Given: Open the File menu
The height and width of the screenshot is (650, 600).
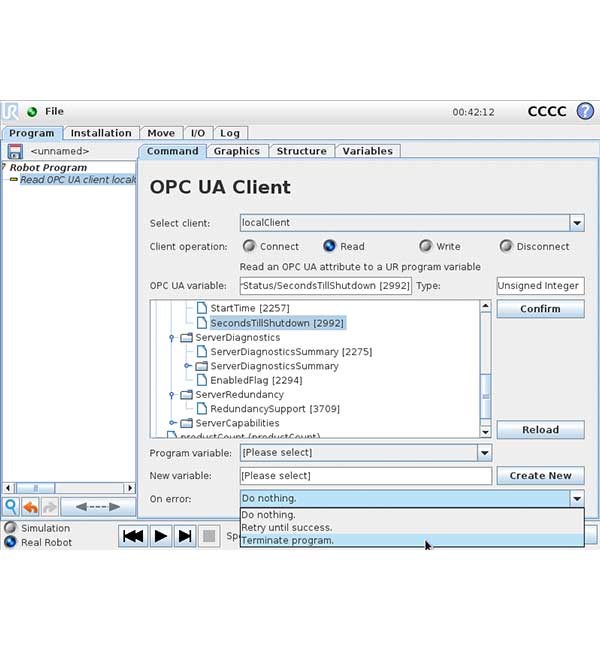Looking at the screenshot, I should pos(54,112).
